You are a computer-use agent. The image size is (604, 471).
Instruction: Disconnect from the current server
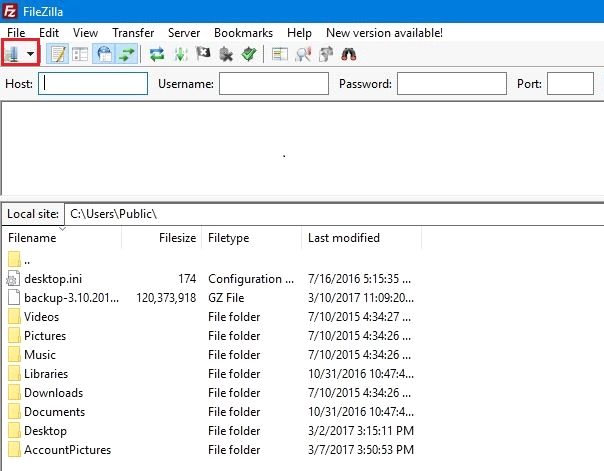coord(226,54)
